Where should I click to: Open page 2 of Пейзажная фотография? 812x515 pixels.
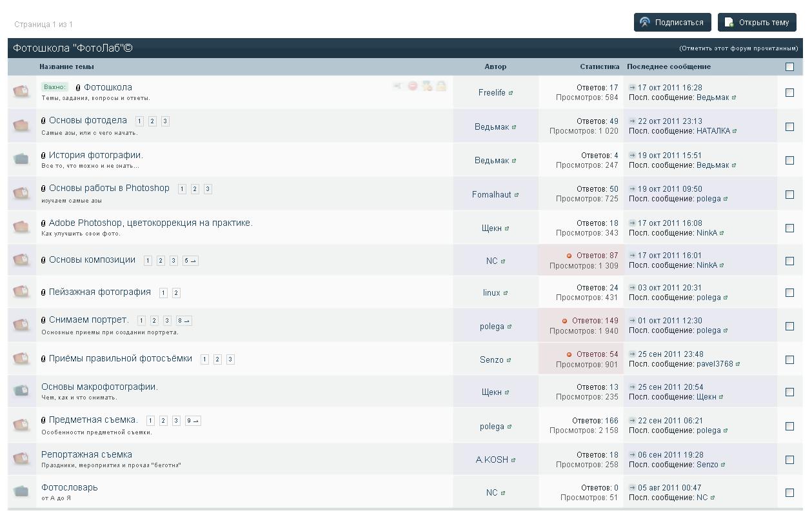(x=176, y=293)
